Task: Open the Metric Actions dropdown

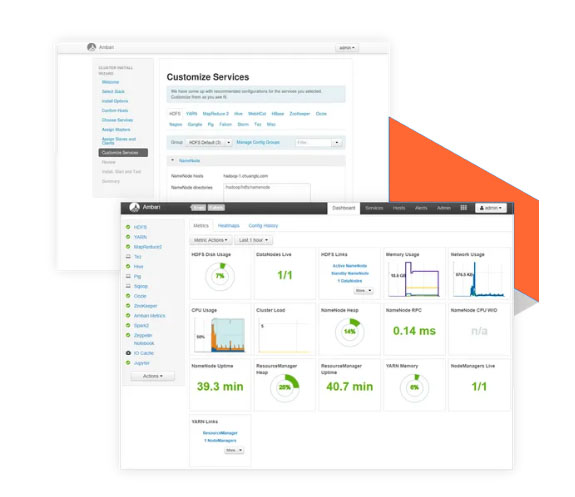Action: coord(211,240)
